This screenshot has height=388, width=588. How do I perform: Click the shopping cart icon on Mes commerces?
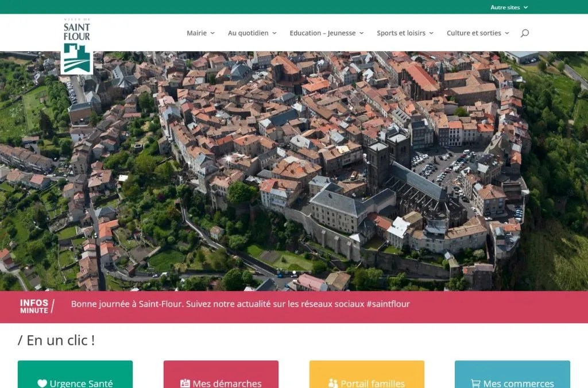[x=475, y=383]
